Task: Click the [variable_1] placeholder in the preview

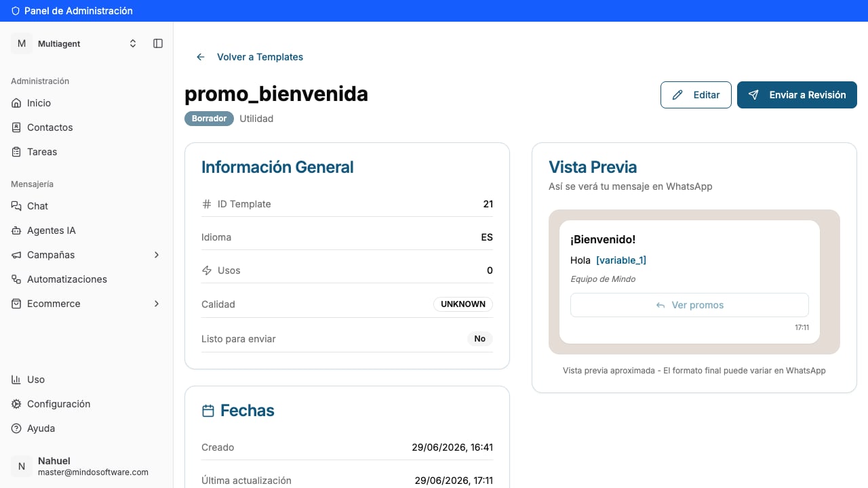Action: [x=621, y=260]
